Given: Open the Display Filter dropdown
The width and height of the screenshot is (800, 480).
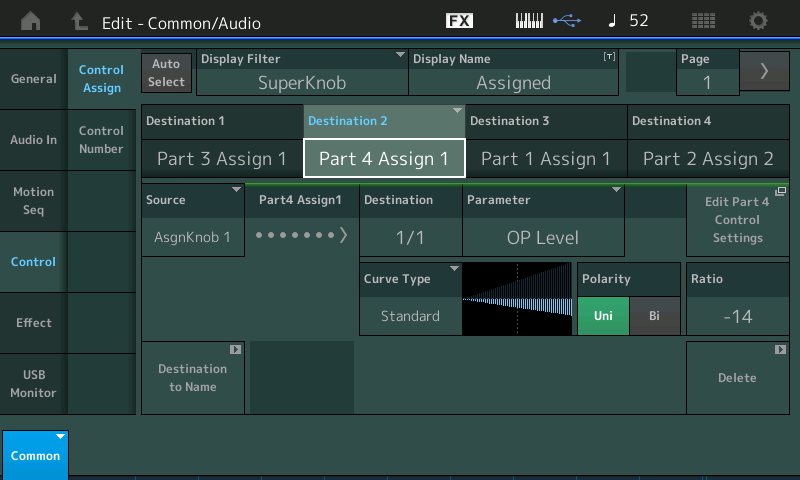Looking at the screenshot, I should point(302,72).
